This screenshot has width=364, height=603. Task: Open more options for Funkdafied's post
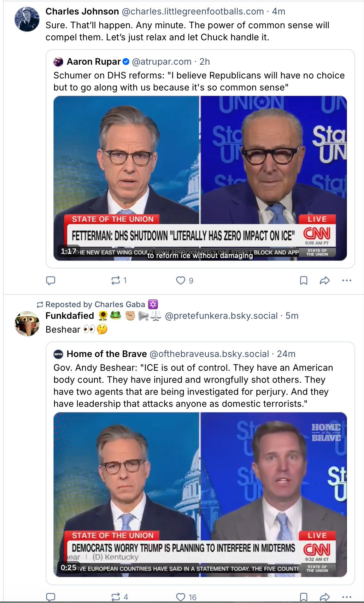pos(347,597)
